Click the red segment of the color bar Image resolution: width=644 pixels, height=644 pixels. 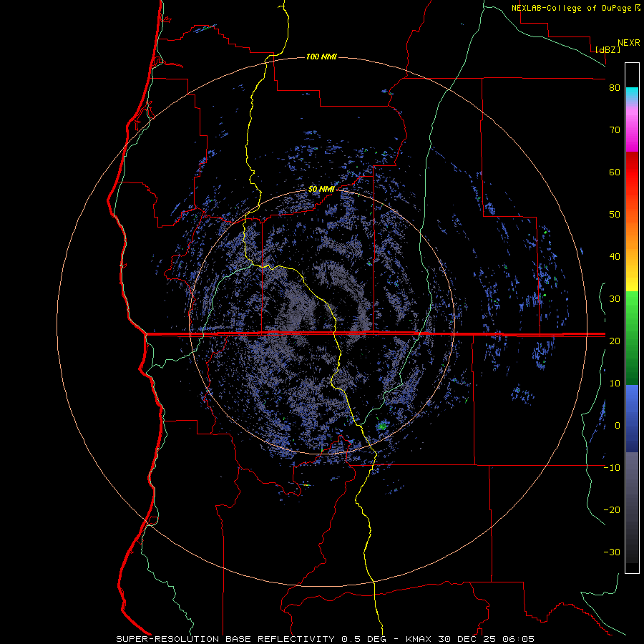coord(632,172)
